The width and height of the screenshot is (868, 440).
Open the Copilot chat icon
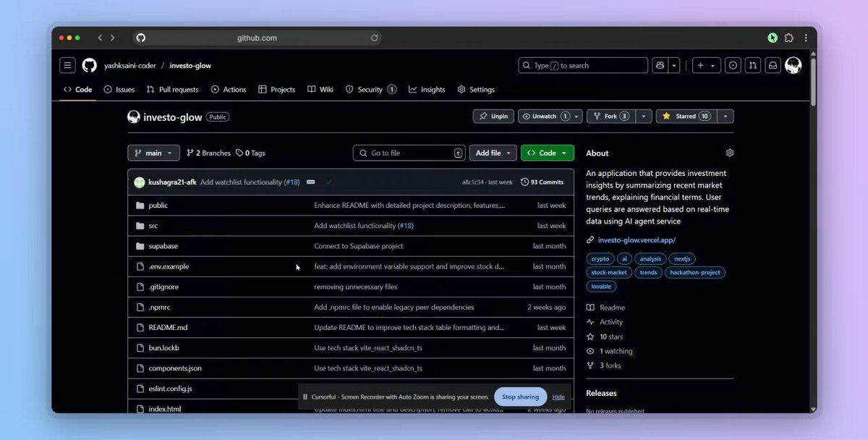pyautogui.click(x=660, y=65)
